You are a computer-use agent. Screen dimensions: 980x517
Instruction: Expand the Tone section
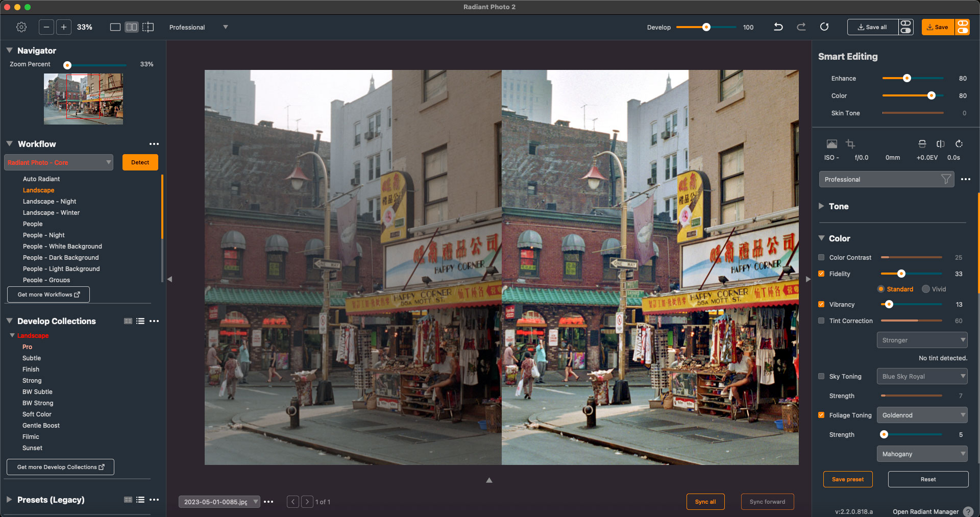[x=821, y=206]
